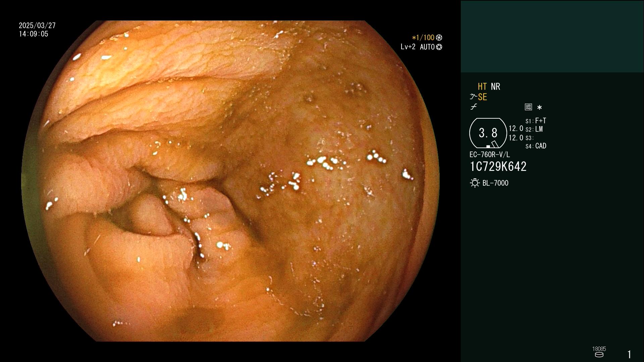Screen dimensions: 644x362
Task: Click the S1: F+T switch assignment
Action: coord(536,121)
